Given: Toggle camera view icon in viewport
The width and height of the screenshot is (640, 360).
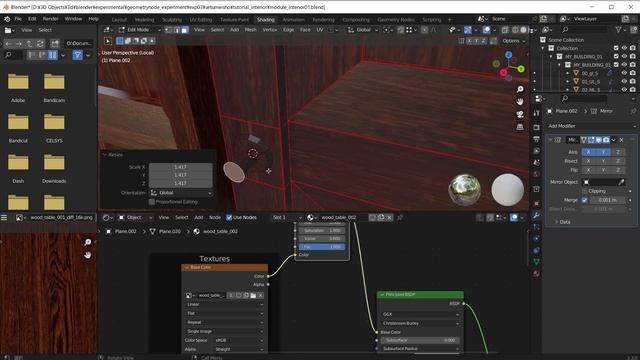Looking at the screenshot, I should point(520,114).
